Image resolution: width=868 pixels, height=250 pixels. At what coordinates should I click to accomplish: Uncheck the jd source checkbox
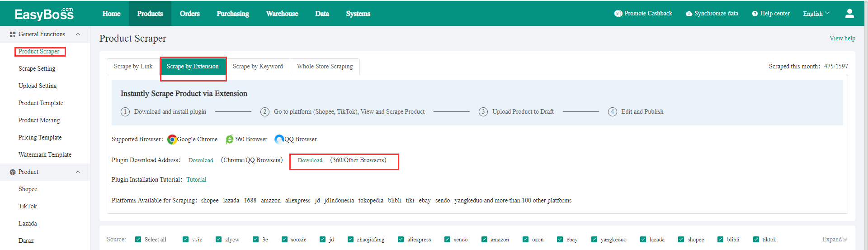point(323,240)
